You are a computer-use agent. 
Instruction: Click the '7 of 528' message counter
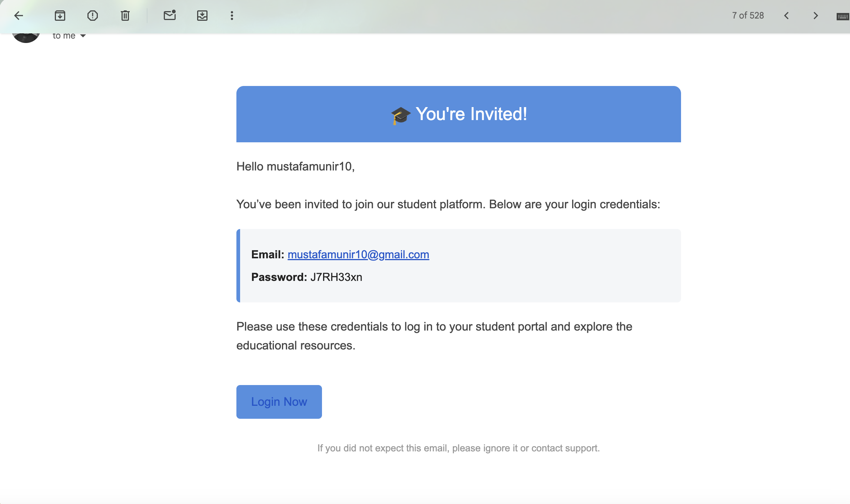click(748, 16)
